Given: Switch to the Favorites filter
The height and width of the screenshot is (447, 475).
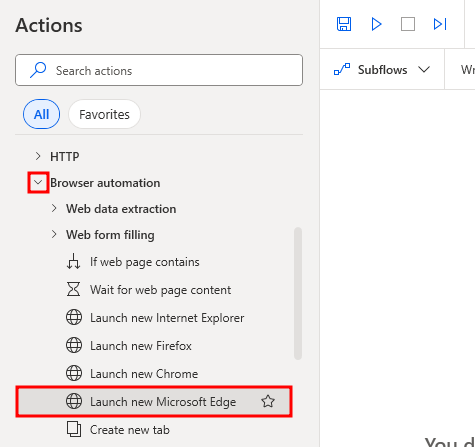Looking at the screenshot, I should coord(104,114).
